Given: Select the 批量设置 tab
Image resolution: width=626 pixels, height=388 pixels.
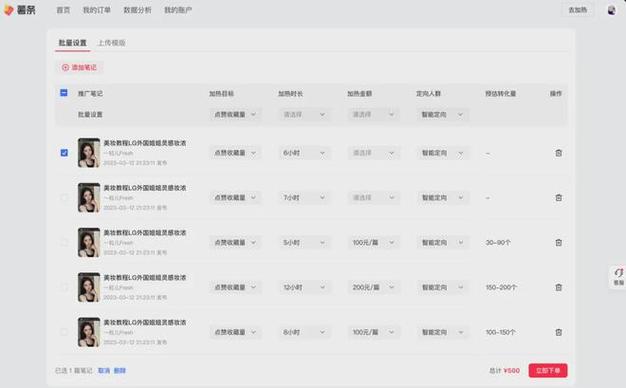Looking at the screenshot, I should coord(73,43).
